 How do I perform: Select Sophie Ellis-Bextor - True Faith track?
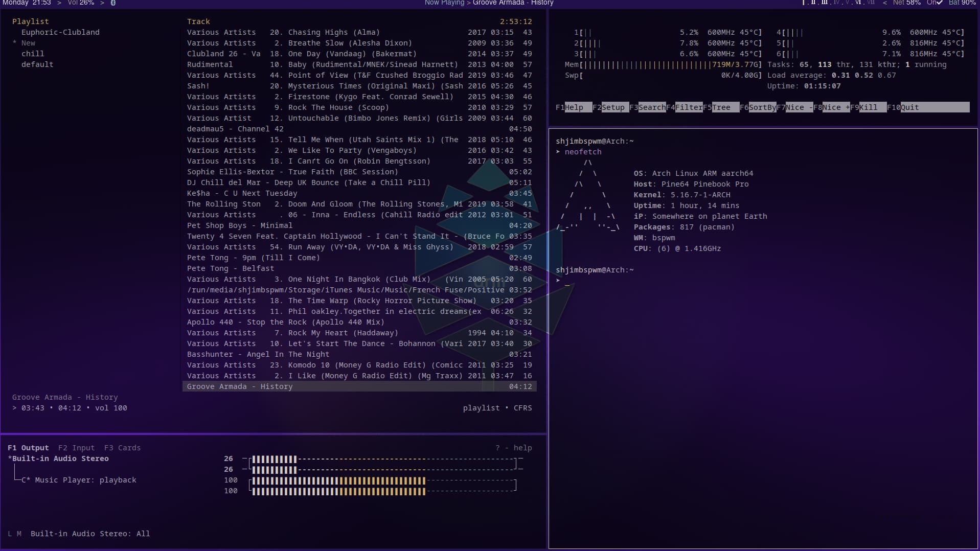tap(359, 172)
